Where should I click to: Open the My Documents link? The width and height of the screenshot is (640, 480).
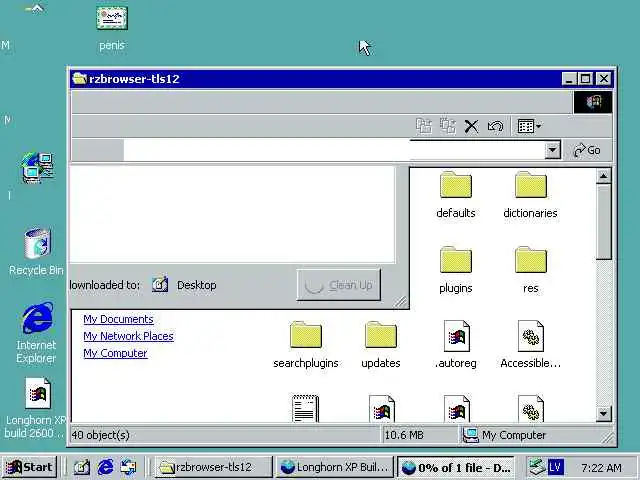coord(118,319)
